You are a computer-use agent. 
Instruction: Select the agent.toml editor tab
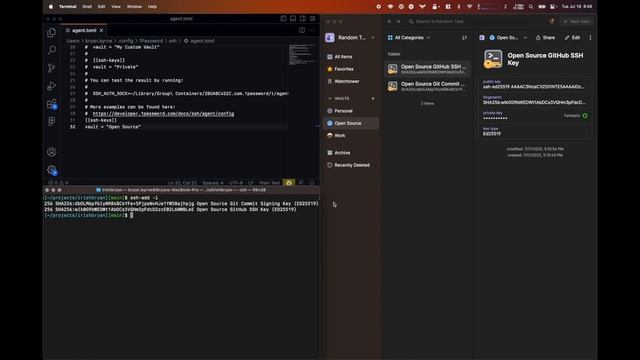tap(84, 30)
